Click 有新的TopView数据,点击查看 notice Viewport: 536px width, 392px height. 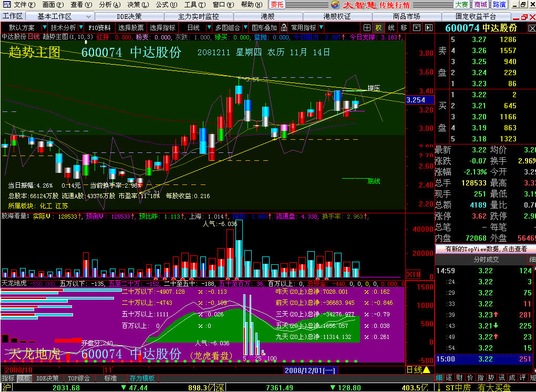coord(486,249)
